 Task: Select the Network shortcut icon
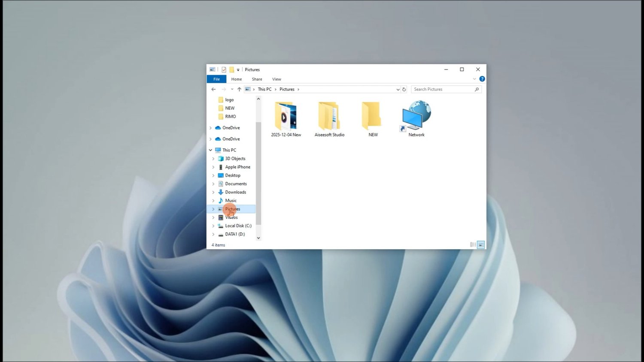(416, 118)
